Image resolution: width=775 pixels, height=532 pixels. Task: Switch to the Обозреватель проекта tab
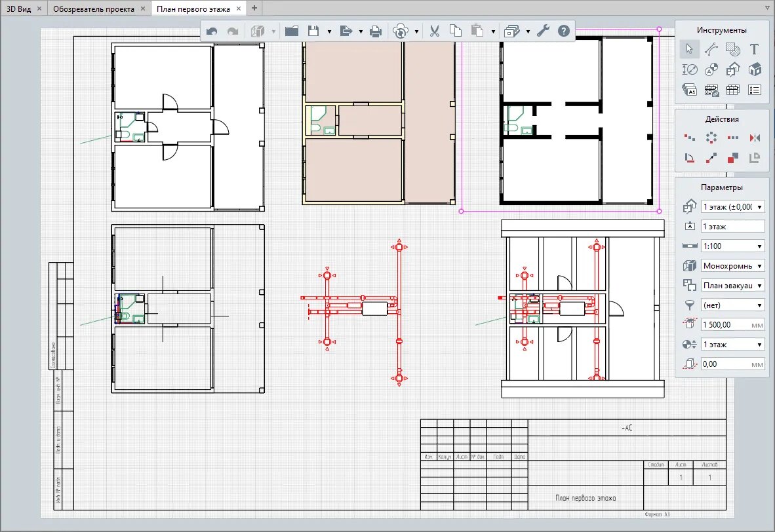[x=93, y=9]
